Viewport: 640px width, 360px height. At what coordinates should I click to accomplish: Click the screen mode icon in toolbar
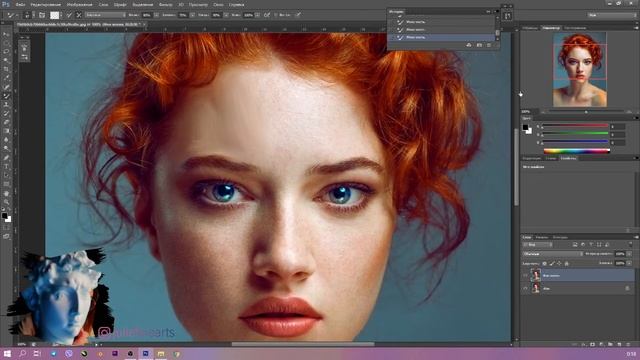tap(6, 236)
